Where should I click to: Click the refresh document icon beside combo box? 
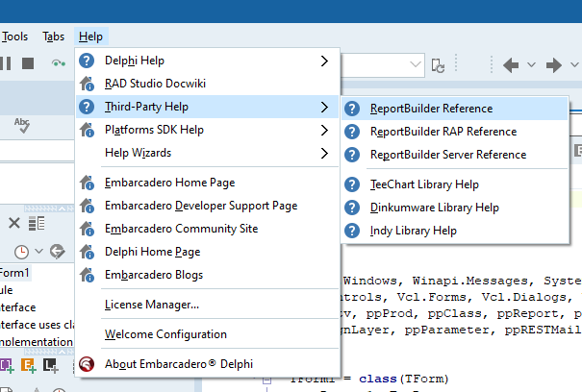point(438,65)
